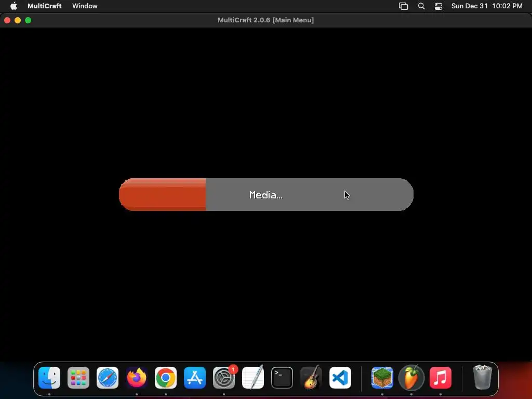This screenshot has height=399, width=532.
Task: Switch to MultiCraft grass block Dock icon
Action: 382,378
